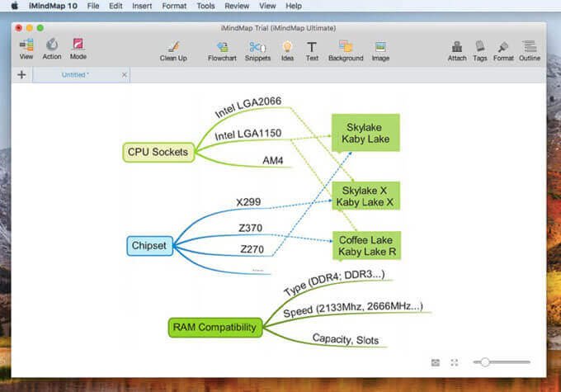Image resolution: width=561 pixels, height=392 pixels.
Task: Click the Attach toolbar icon
Action: (457, 51)
